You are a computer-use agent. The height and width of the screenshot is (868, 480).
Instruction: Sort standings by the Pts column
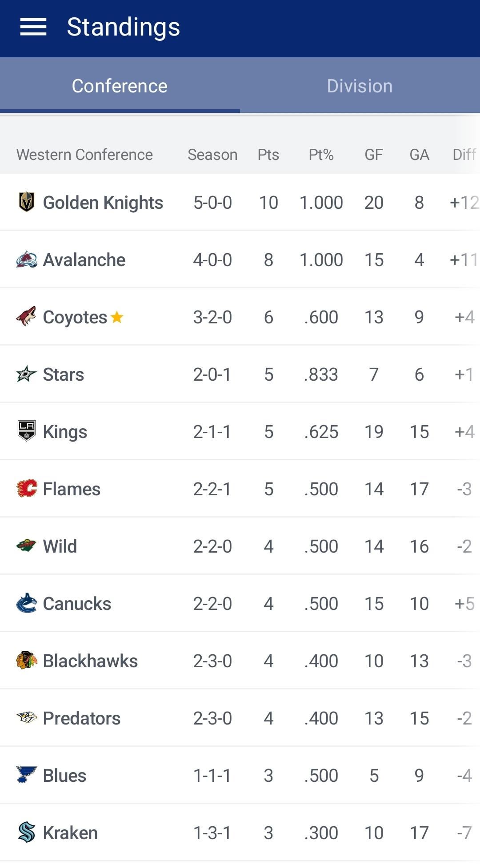click(x=268, y=155)
